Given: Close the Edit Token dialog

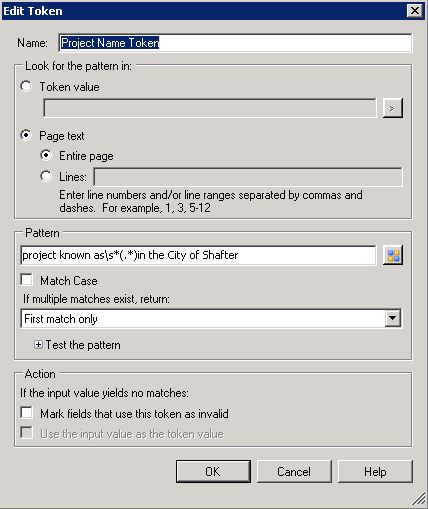Looking at the screenshot, I should click(x=415, y=11).
